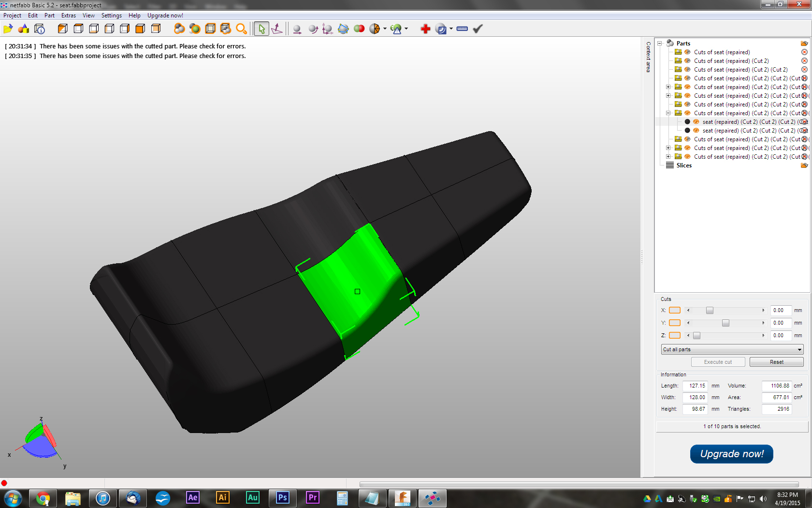Image resolution: width=812 pixels, height=508 pixels.
Task: Click the red and green spheres icon
Action: (x=359, y=29)
